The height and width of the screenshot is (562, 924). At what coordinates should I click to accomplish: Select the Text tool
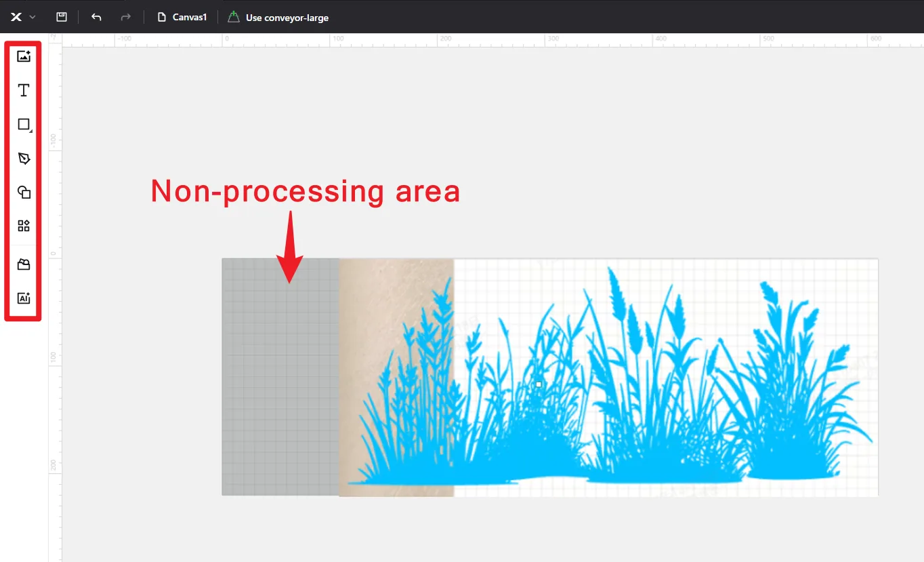tap(24, 90)
